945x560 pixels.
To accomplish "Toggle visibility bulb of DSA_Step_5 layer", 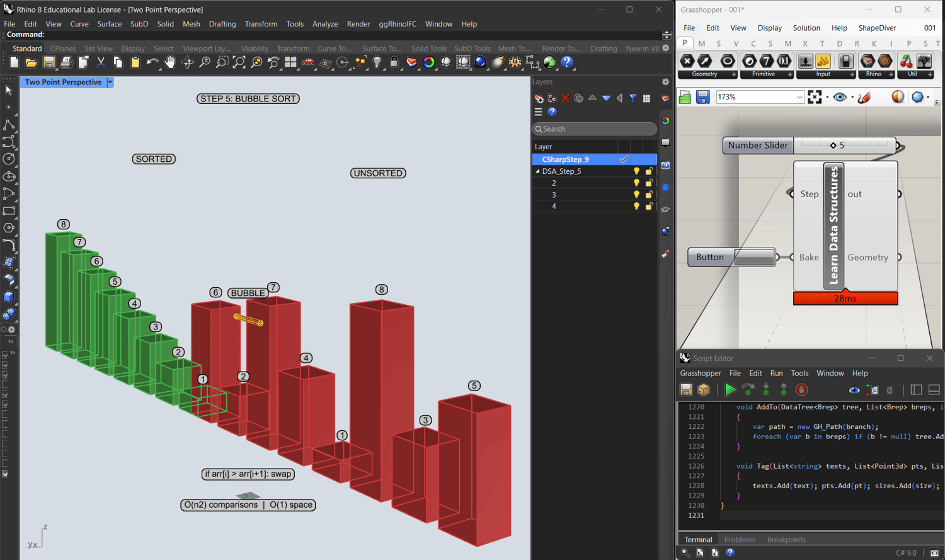I will pos(636,171).
